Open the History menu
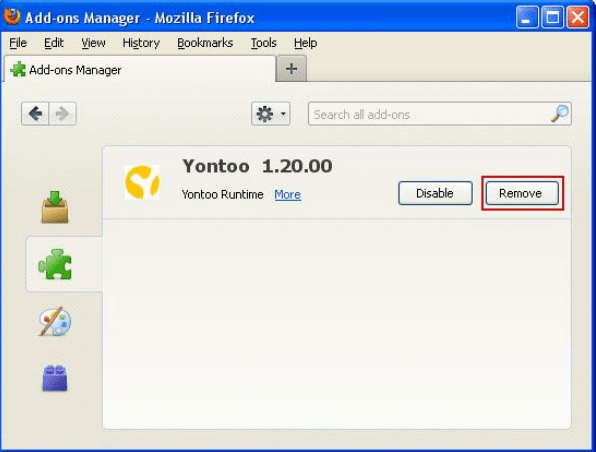Viewport: 596px width, 452px height. click(x=141, y=43)
